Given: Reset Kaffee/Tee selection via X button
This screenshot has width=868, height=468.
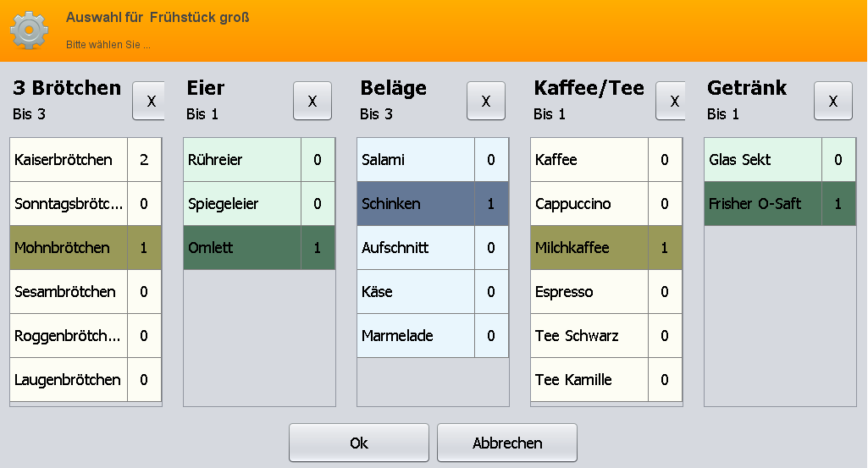Looking at the screenshot, I should pos(671,101).
